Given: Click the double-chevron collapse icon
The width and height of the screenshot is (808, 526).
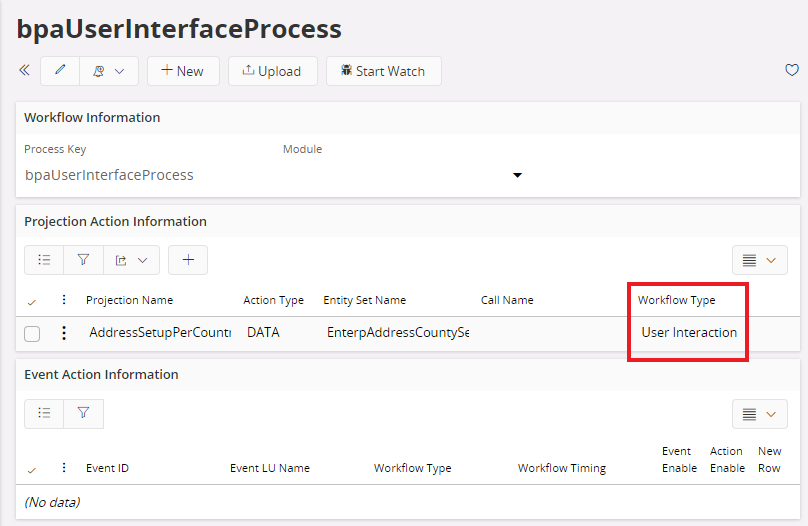Looking at the screenshot, I should click(x=24, y=71).
